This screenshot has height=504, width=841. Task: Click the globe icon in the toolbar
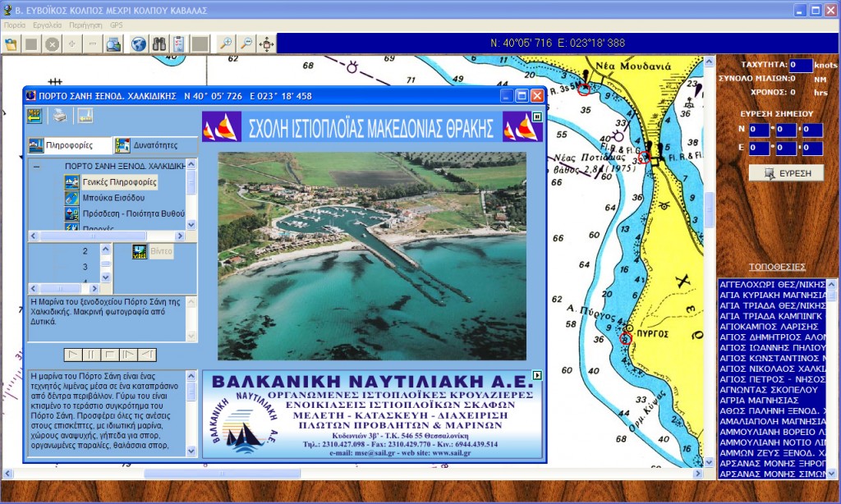pos(138,44)
